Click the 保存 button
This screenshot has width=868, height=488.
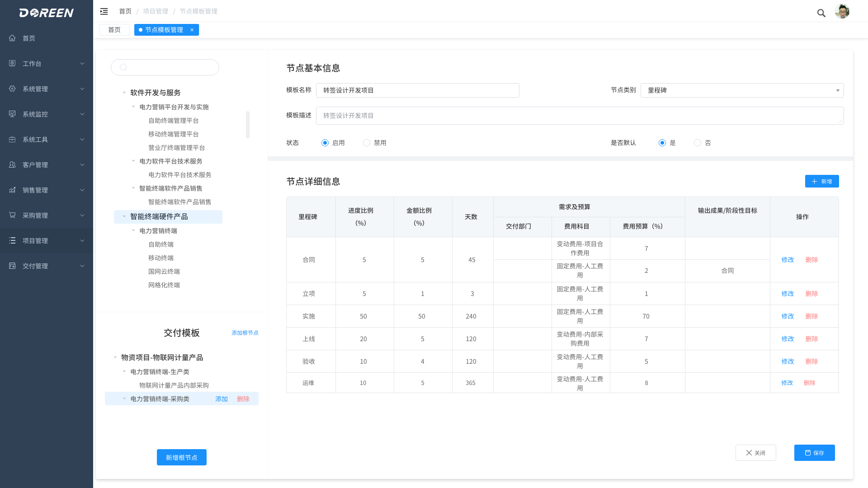814,453
